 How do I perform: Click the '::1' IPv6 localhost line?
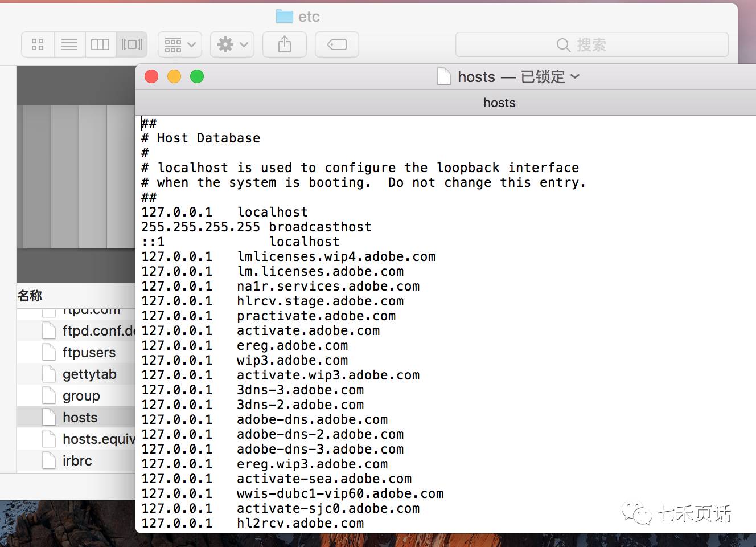(240, 242)
